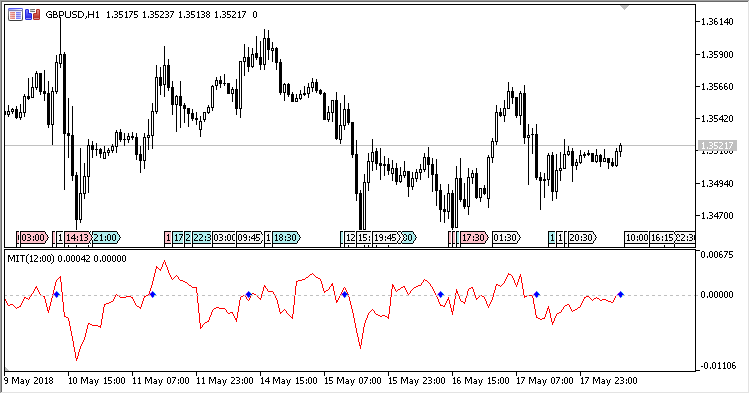Select the white 20:30 event marker
Image resolution: width=750 pixels, height=394 pixels.
582,238
